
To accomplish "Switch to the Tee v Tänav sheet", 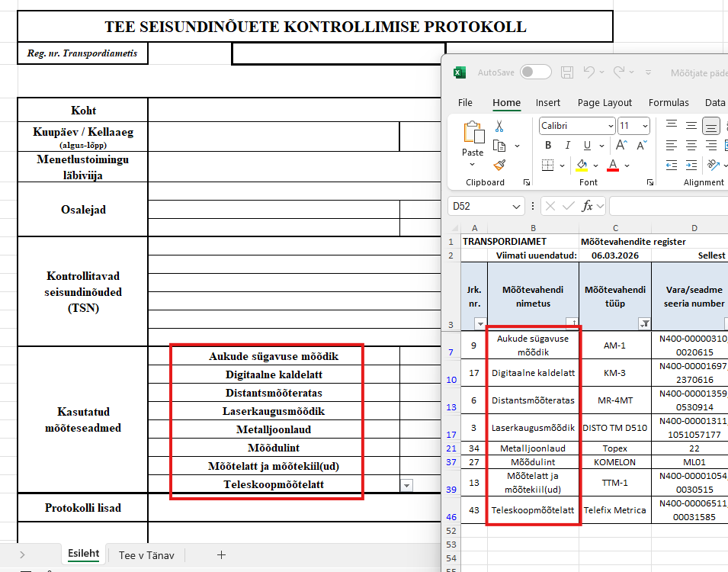I will (x=146, y=555).
